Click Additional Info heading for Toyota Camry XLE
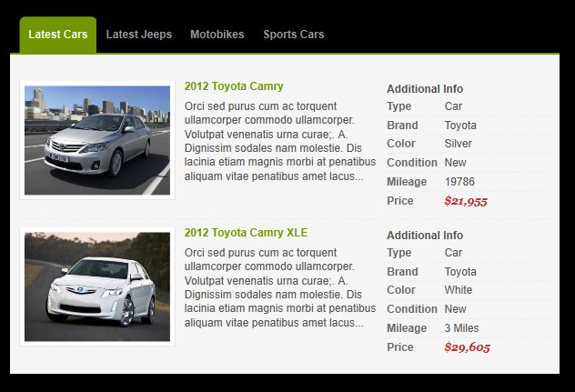575x392 pixels. point(425,235)
